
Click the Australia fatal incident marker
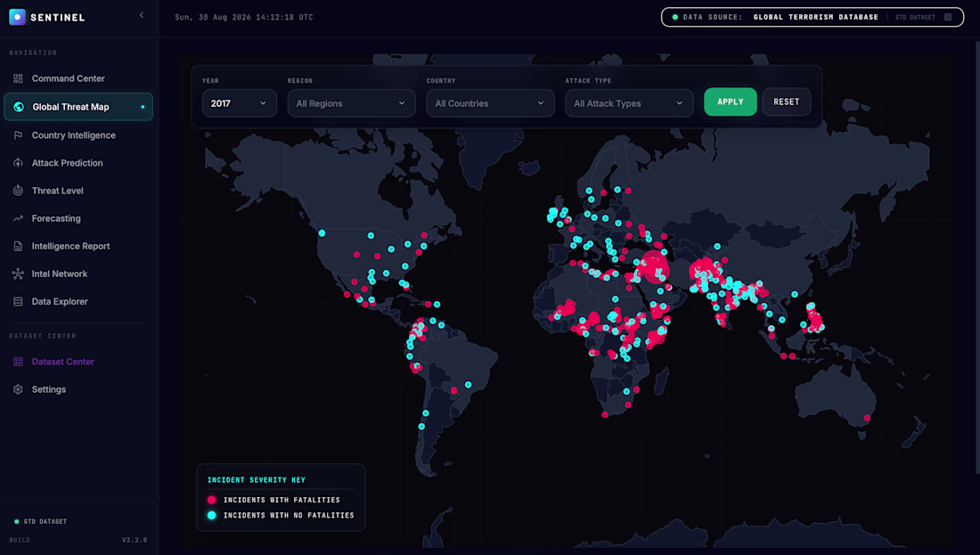click(867, 418)
